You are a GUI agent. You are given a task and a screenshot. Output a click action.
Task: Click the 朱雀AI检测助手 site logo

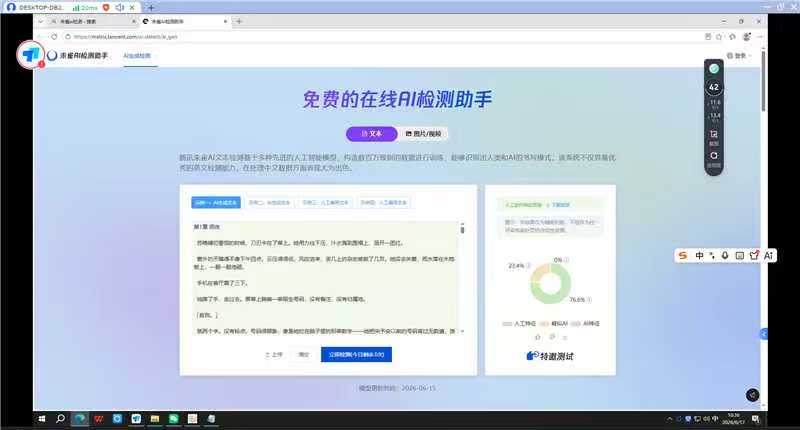pos(78,56)
